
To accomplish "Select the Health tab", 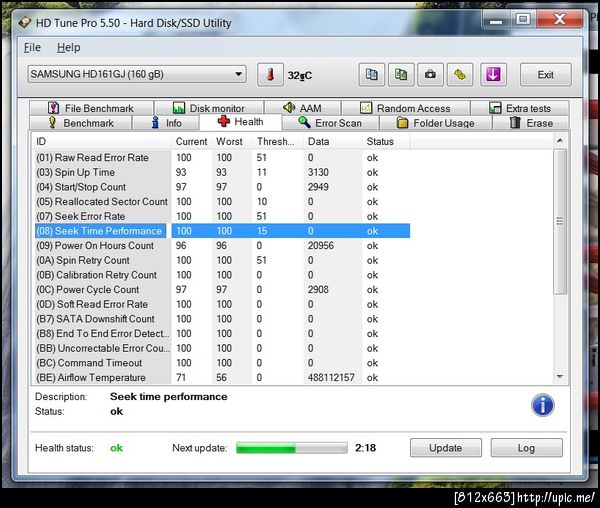I will coord(240,122).
